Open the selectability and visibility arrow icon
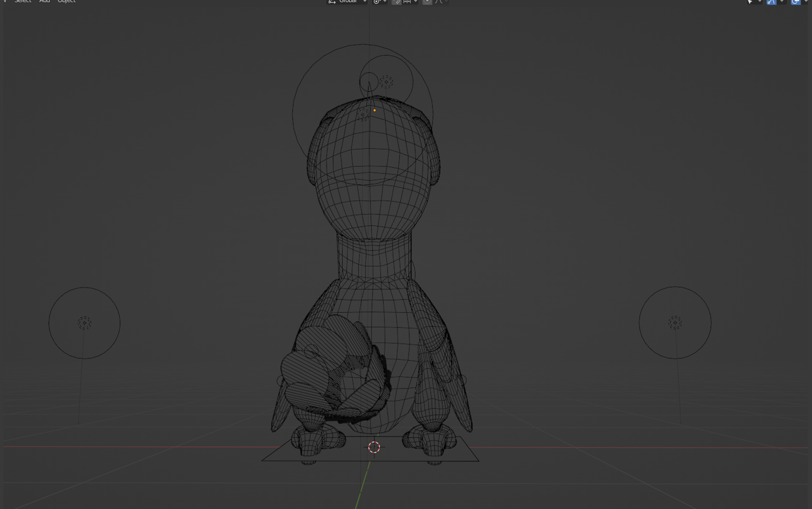812x509 pixels. [750, 2]
